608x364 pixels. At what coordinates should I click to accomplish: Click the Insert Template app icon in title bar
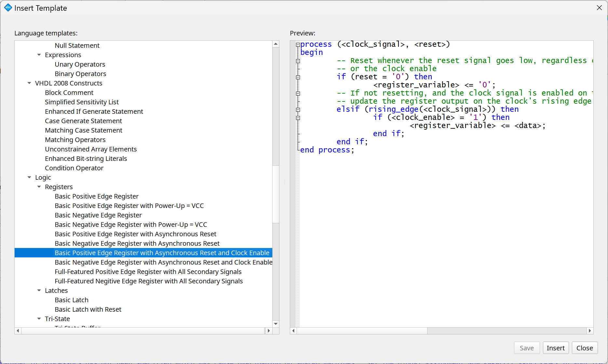click(x=8, y=8)
